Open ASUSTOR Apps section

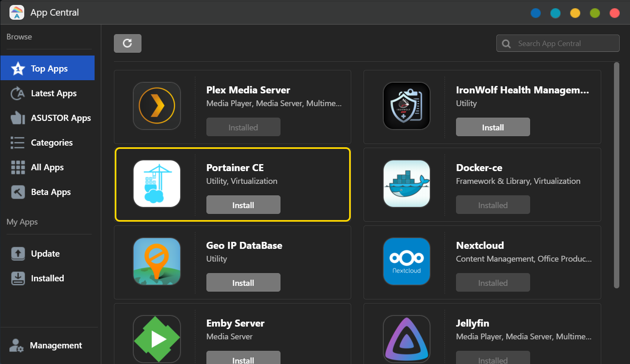[48, 118]
